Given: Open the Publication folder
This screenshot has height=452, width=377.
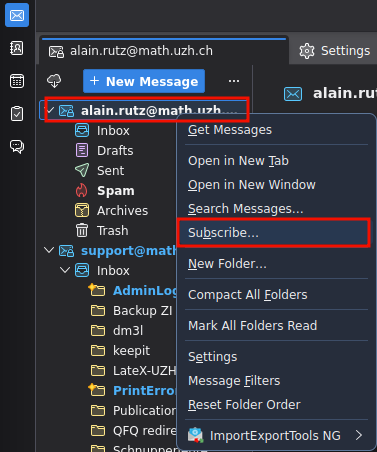Looking at the screenshot, I should (x=144, y=411).
